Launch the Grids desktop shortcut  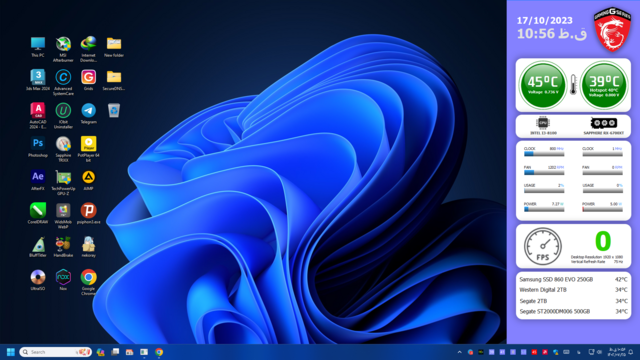coord(88,80)
